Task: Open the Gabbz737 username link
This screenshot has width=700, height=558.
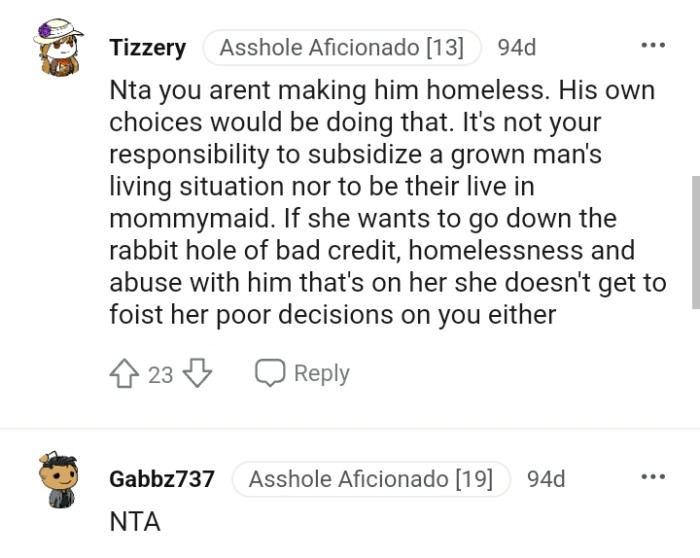Action: pos(161,479)
